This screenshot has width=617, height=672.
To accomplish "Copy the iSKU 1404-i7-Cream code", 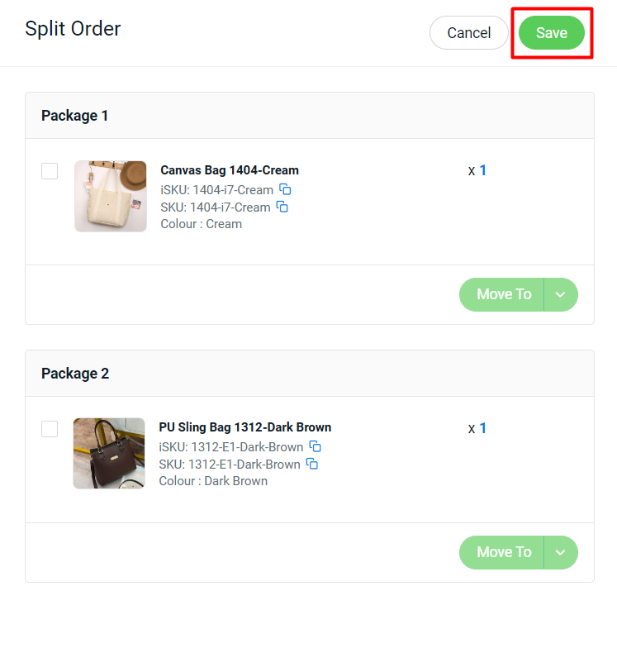I will pos(286,189).
